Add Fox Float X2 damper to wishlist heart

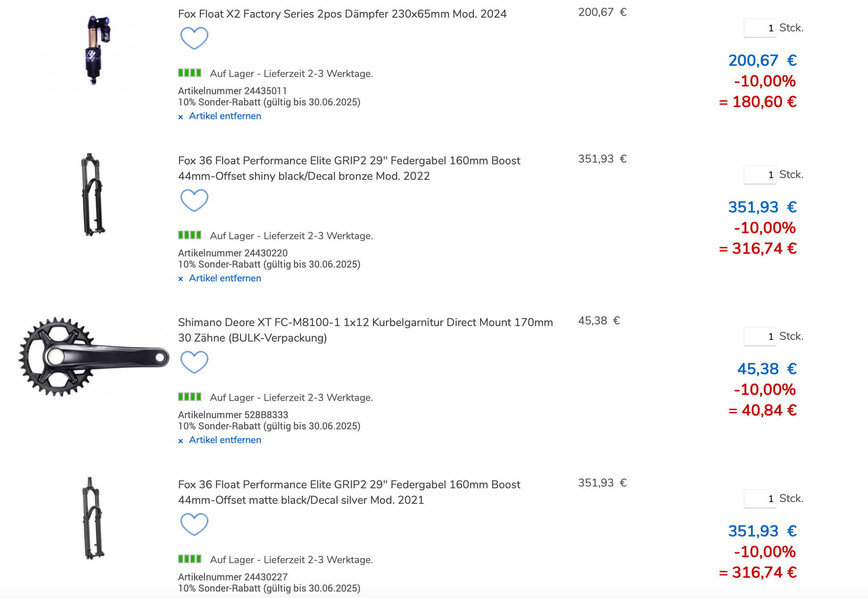(x=194, y=38)
